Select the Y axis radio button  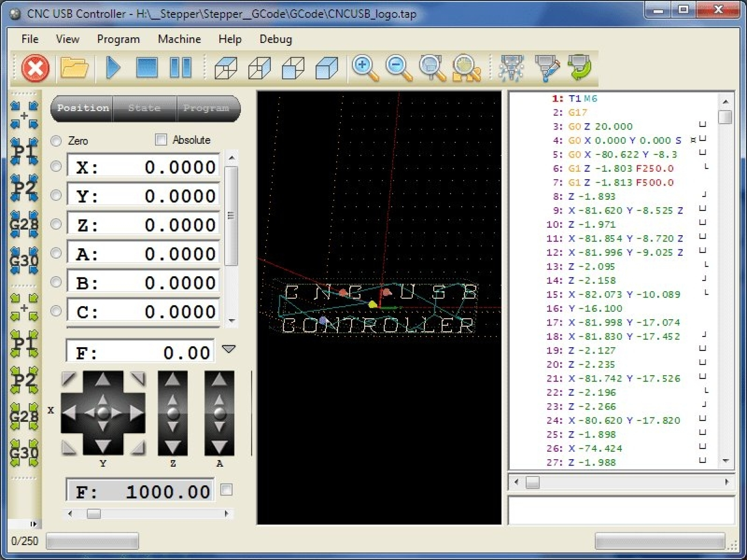[56, 195]
